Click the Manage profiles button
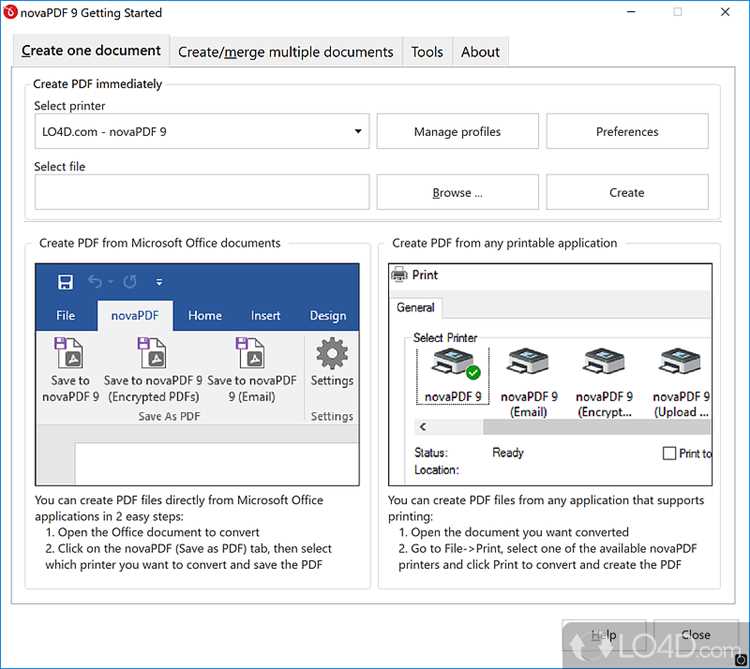Screen dimensions: 750x669 click(x=457, y=132)
